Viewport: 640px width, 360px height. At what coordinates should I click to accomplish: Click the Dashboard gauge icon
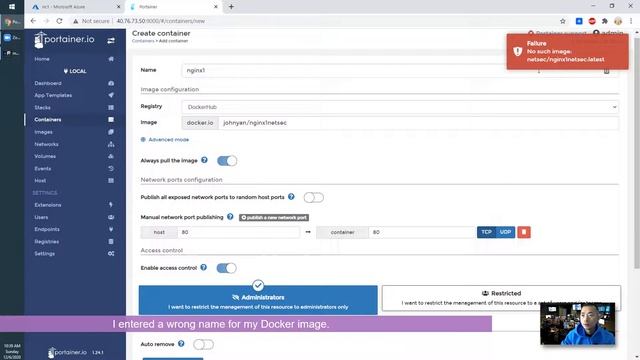tap(111, 83)
